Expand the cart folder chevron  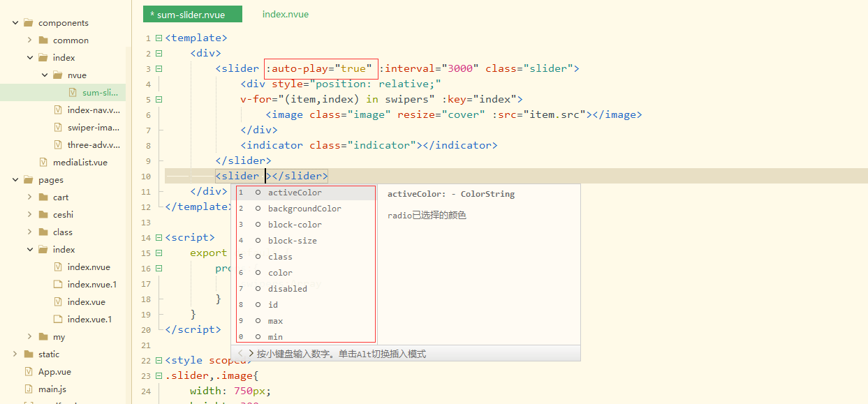(30, 197)
